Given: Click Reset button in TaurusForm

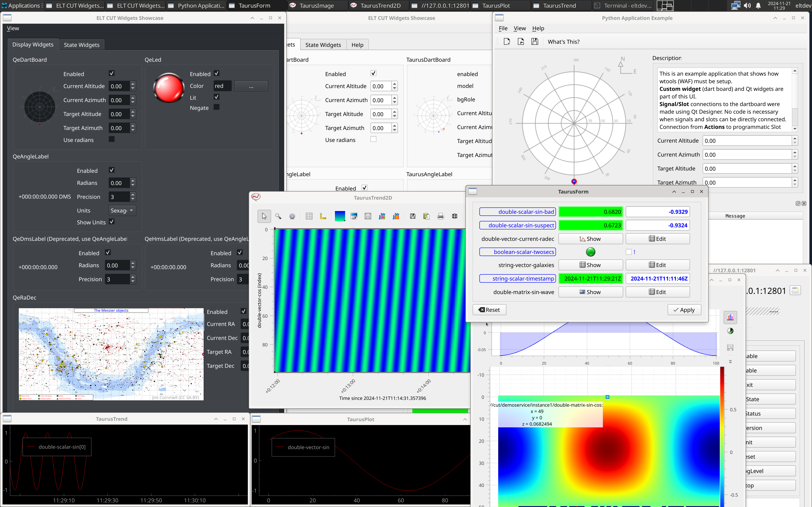Looking at the screenshot, I should (489, 310).
